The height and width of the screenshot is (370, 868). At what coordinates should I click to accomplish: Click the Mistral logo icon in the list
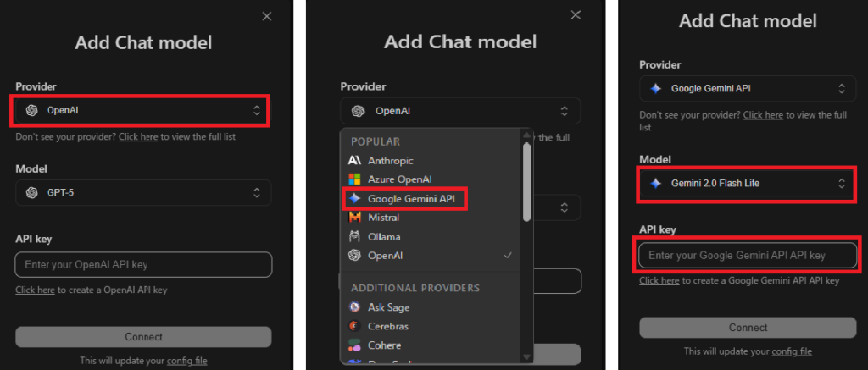click(354, 218)
